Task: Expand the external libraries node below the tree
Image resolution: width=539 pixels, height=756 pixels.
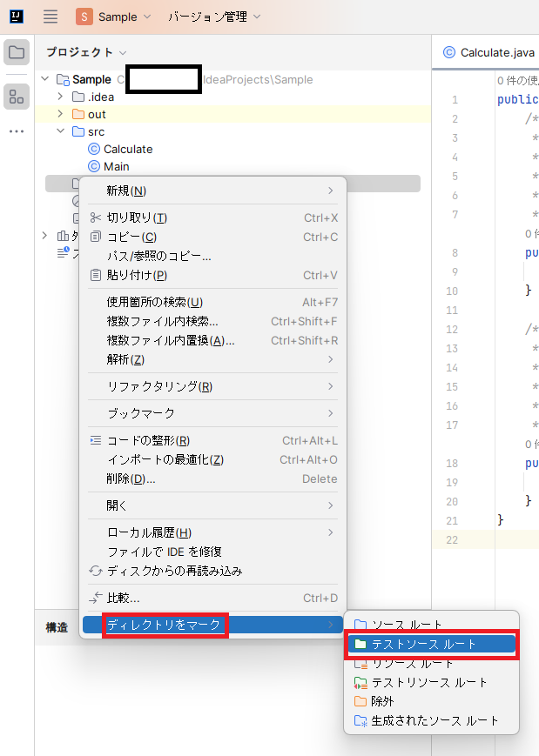Action: click(45, 235)
